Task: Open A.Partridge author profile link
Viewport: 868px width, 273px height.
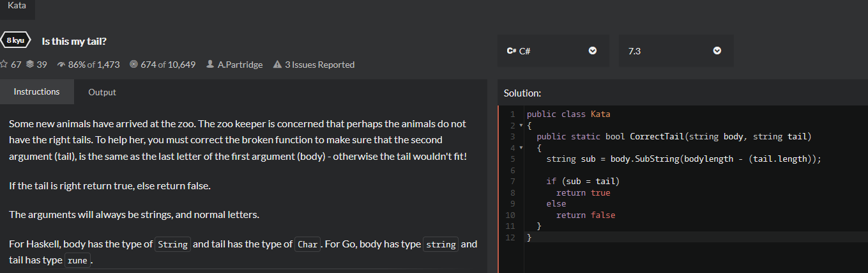Action: [240, 65]
